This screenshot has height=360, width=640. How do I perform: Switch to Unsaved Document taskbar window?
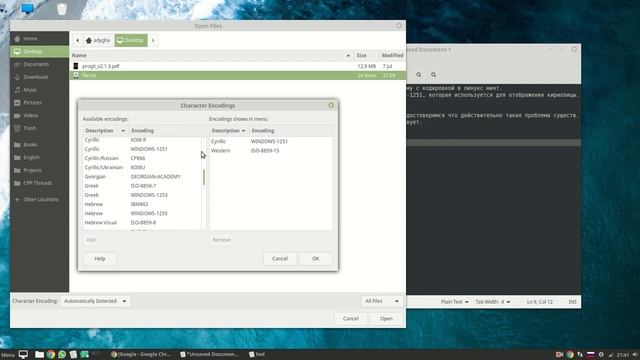210,354
